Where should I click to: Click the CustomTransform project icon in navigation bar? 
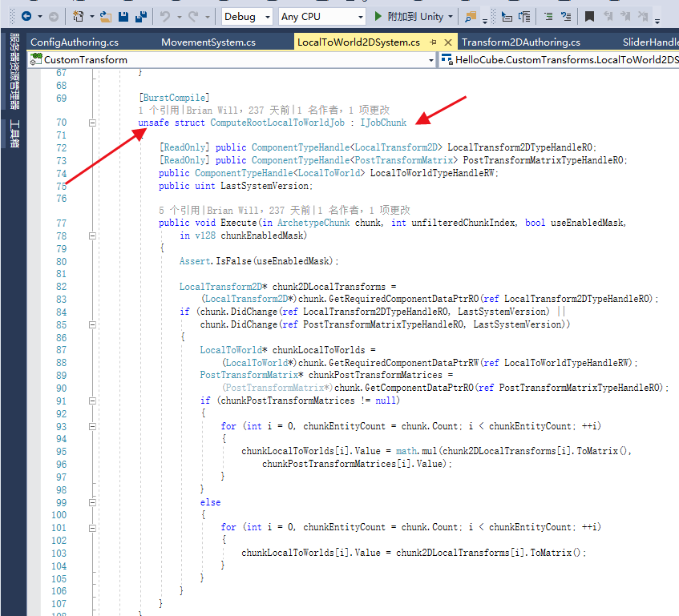pos(36,60)
